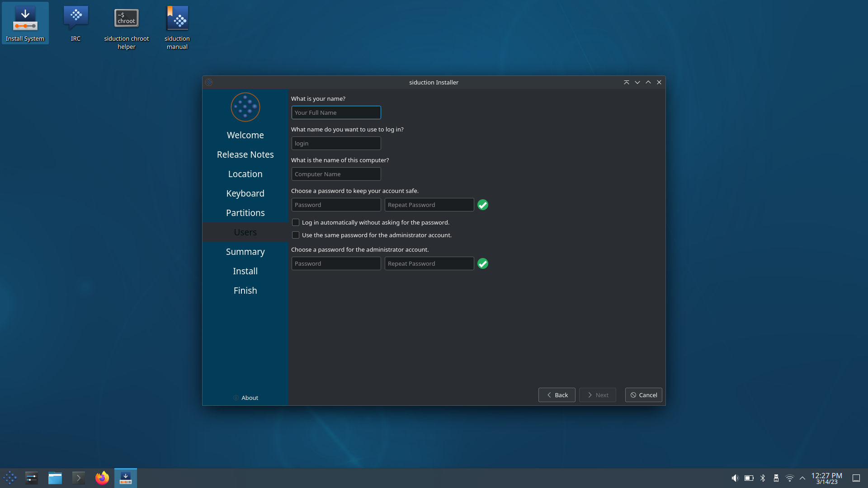Launch siduction chroot helper desktop icon
This screenshot has width=868, height=488.
[x=127, y=27]
